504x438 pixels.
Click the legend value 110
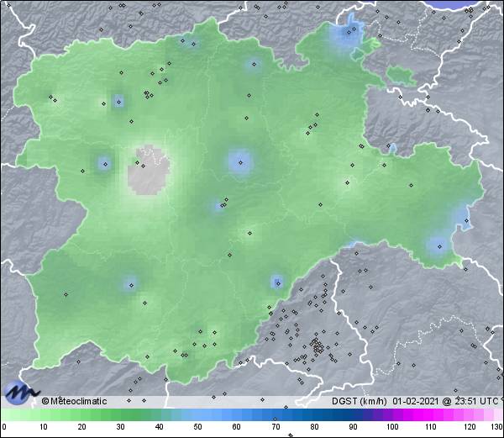coord(431,427)
